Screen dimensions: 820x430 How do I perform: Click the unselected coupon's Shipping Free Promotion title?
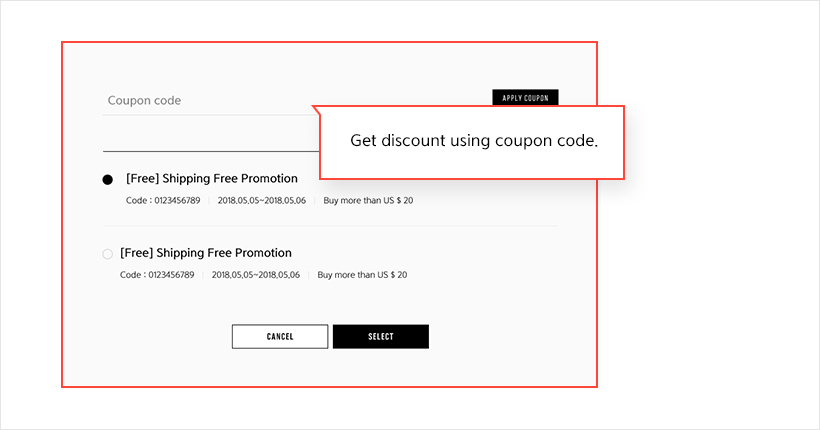(206, 253)
